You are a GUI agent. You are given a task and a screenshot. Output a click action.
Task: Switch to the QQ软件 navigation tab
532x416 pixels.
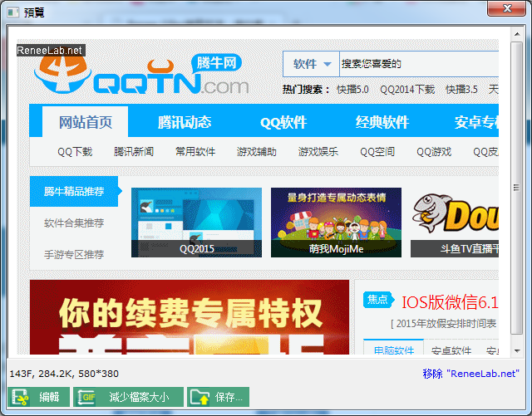click(x=283, y=123)
